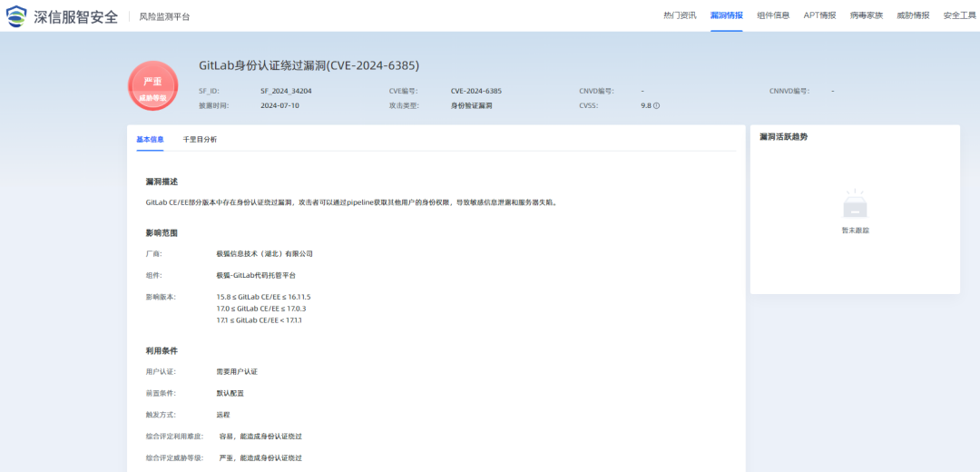Click the 漏洞描述 heading
The image size is (980, 472).
pyautogui.click(x=162, y=182)
